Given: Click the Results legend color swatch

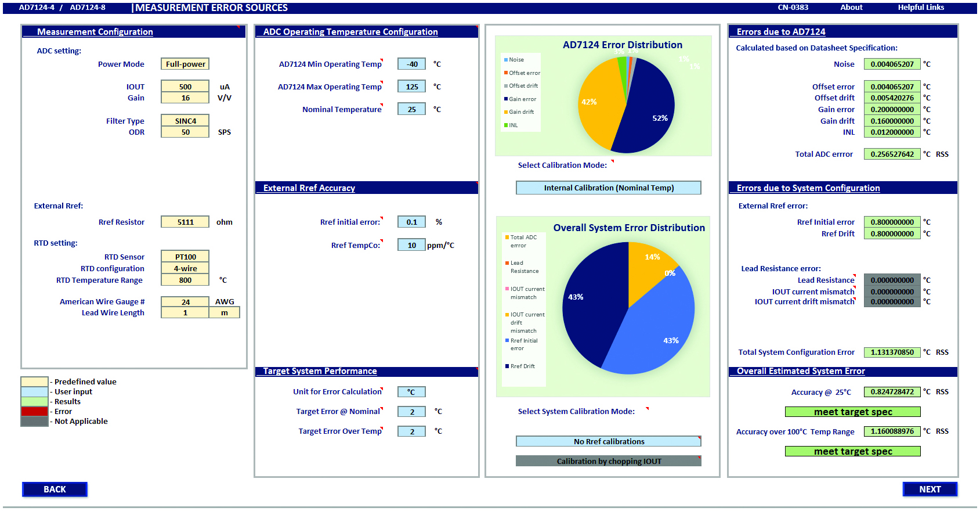Looking at the screenshot, I should [34, 401].
